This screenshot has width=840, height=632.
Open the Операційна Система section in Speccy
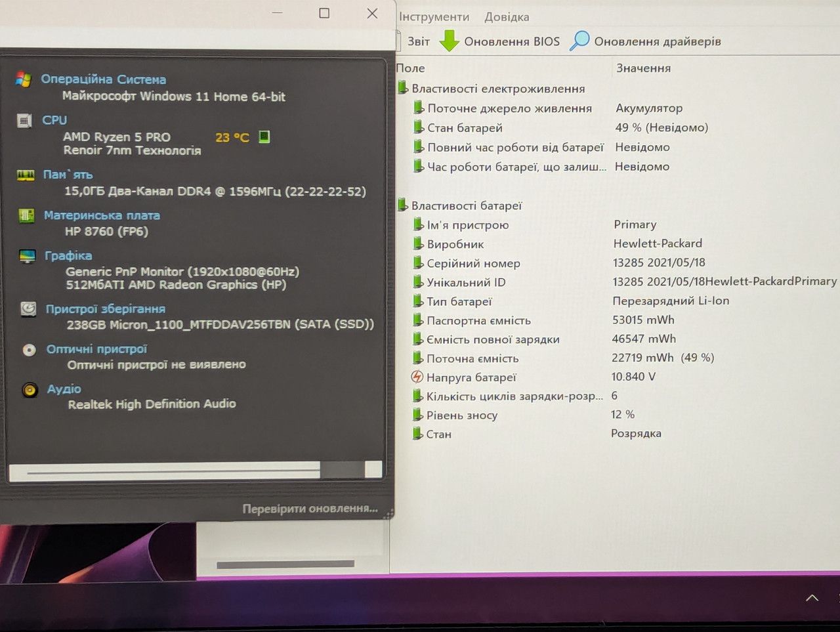(x=104, y=79)
